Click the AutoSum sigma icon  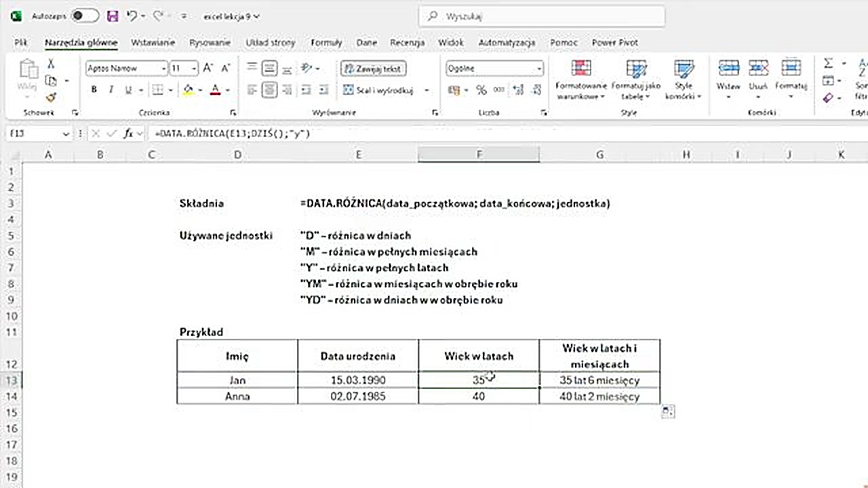coord(828,63)
